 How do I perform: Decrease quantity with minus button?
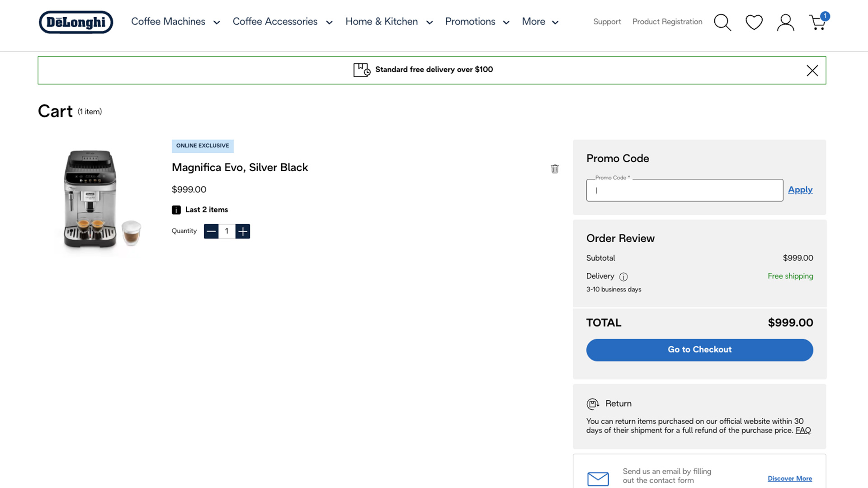[x=211, y=231]
